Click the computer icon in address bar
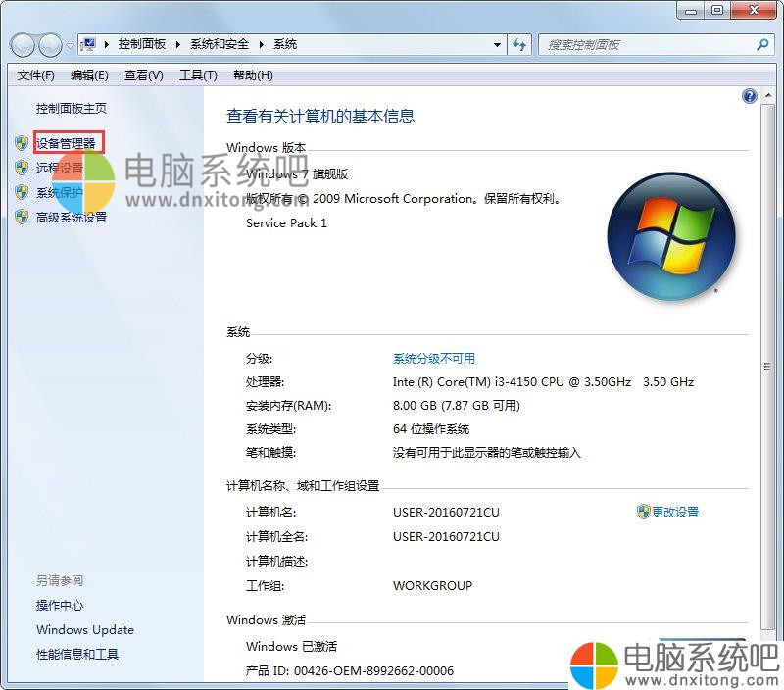The image size is (784, 690). point(88,44)
